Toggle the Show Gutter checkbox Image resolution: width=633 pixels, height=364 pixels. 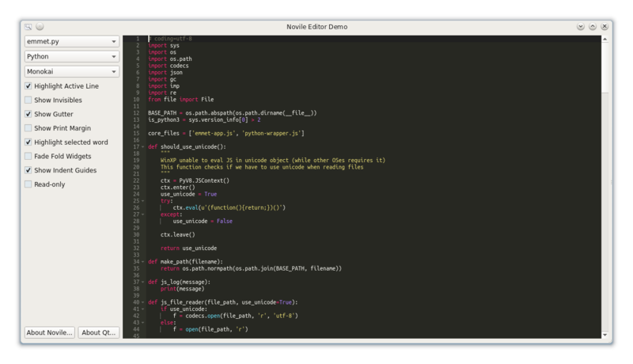28,114
